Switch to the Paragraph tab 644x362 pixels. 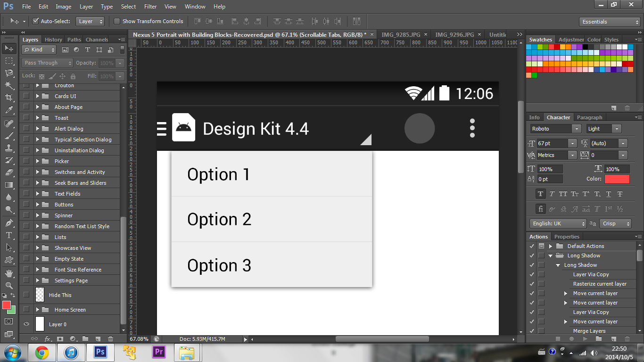[x=589, y=117]
